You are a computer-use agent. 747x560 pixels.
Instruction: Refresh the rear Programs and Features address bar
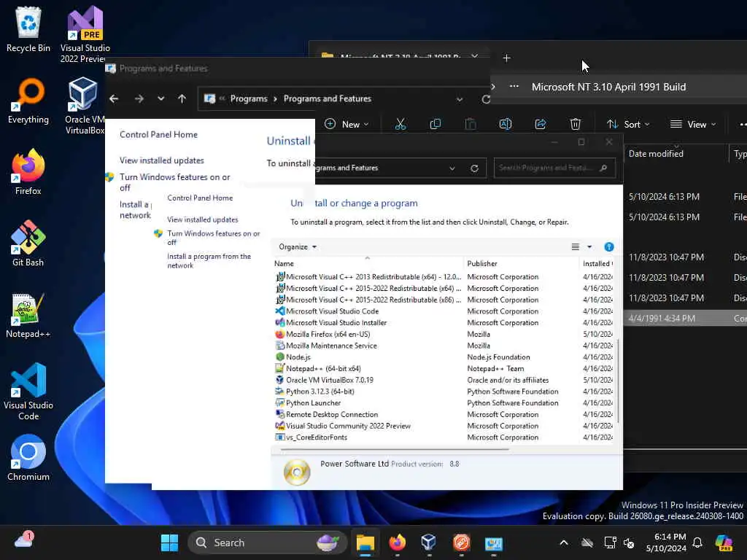tap(485, 99)
